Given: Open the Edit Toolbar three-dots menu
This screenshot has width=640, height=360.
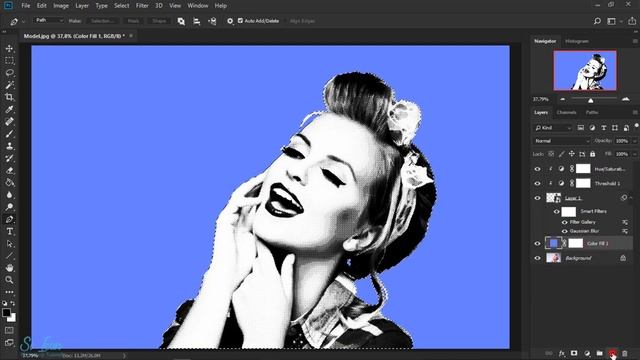Looking at the screenshot, I should (9, 292).
